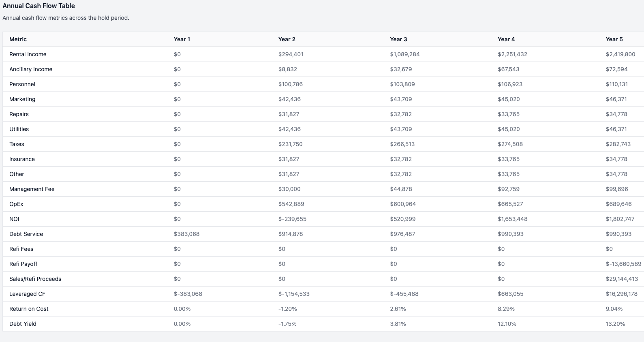Screen dimensions: 644x342
Task: Select the Rental Income row label
Action: tap(28, 54)
